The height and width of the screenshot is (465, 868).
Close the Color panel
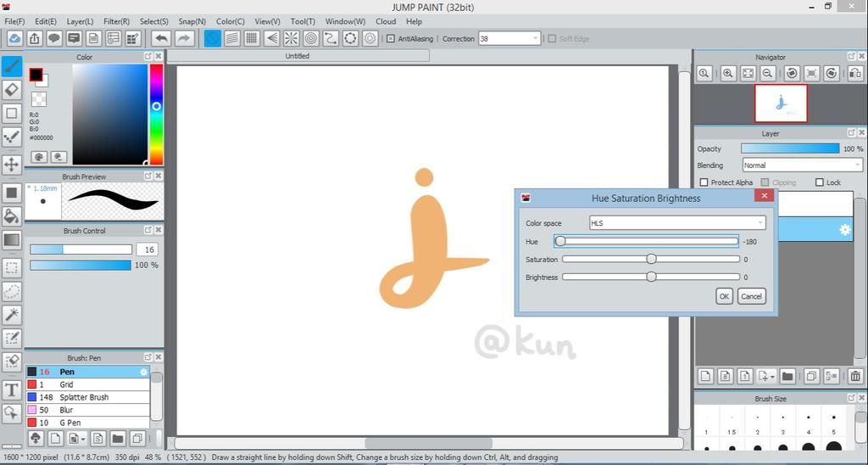(x=159, y=57)
